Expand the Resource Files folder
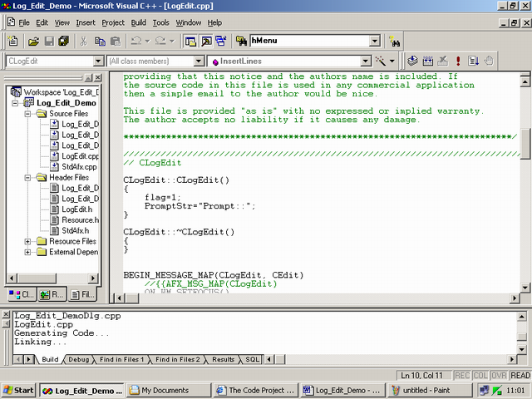The height and width of the screenshot is (399, 532). 27,241
